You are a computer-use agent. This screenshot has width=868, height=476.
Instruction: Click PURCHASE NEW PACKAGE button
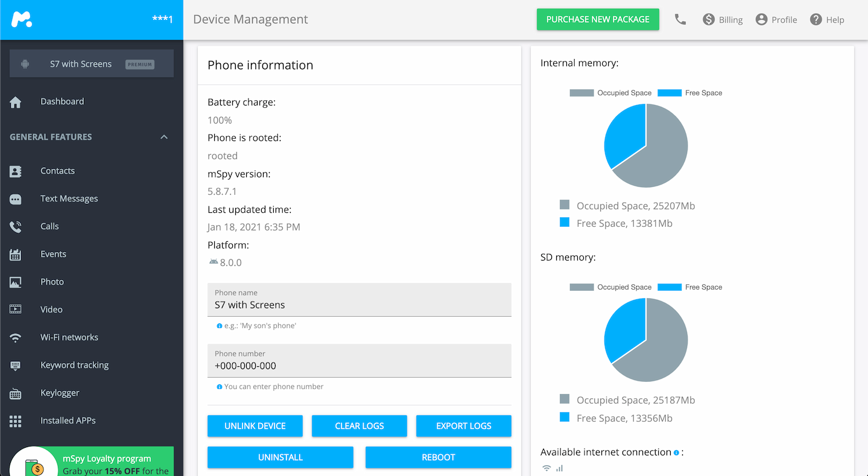pyautogui.click(x=598, y=19)
